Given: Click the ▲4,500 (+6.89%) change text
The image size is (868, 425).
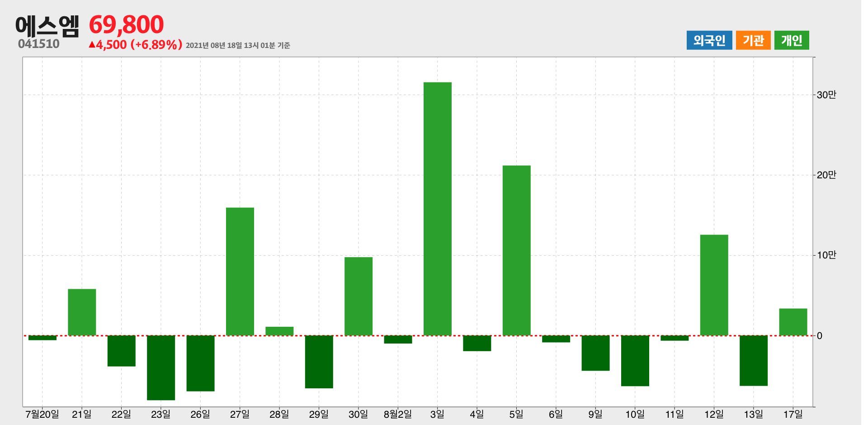Looking at the screenshot, I should 136,44.
